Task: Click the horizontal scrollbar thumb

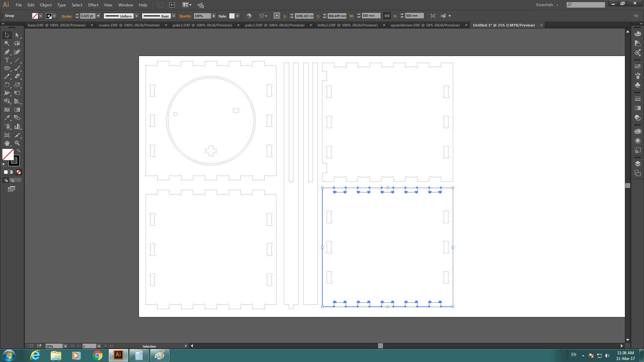Action: click(x=380, y=346)
